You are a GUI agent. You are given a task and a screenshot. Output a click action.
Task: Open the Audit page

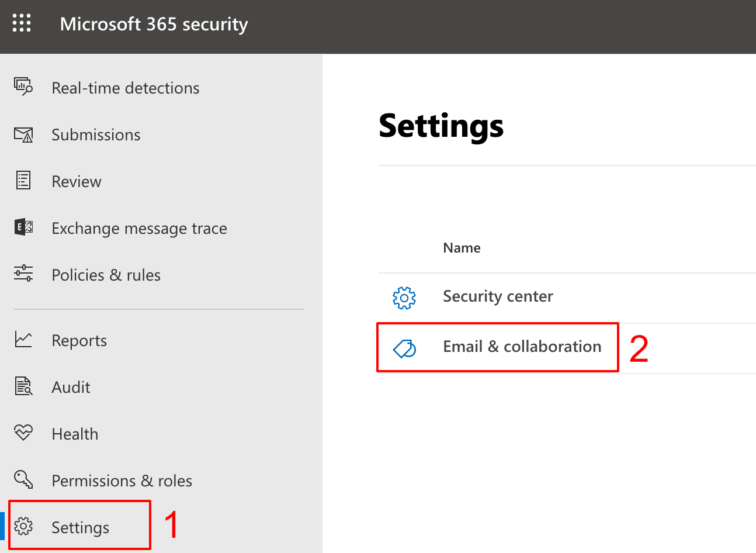(71, 387)
